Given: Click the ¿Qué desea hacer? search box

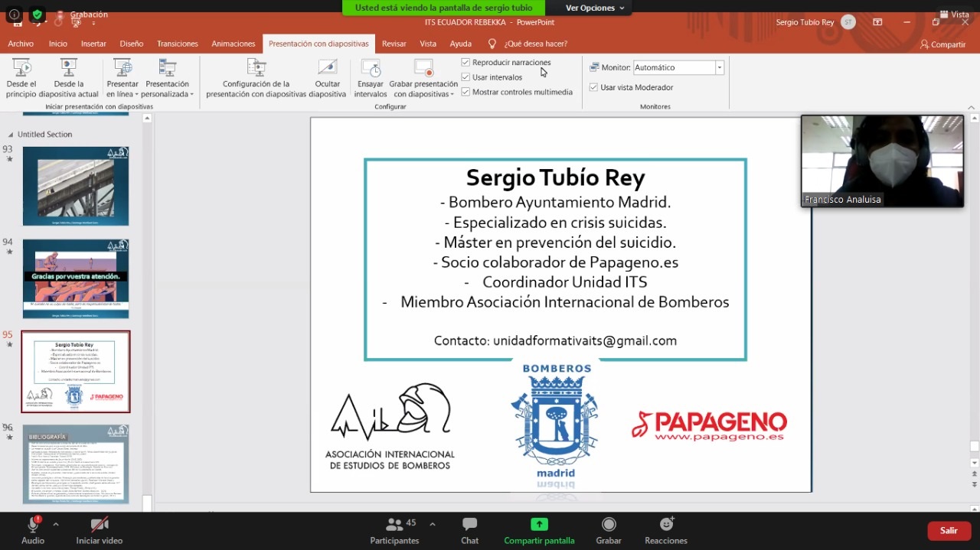Looking at the screenshot, I should coord(536,44).
